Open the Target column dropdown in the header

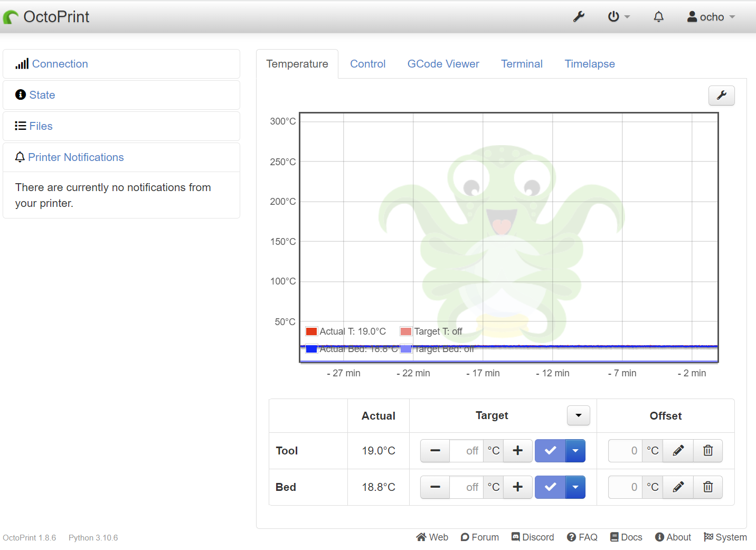(x=578, y=415)
